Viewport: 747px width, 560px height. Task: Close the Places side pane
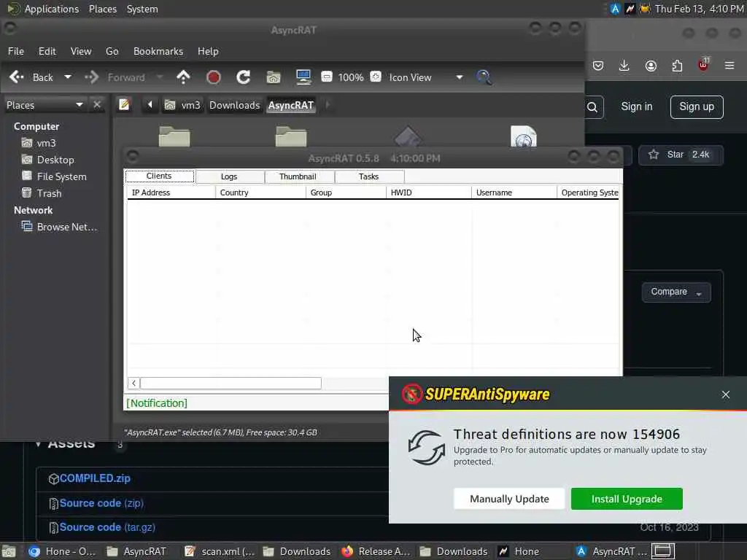pyautogui.click(x=97, y=105)
